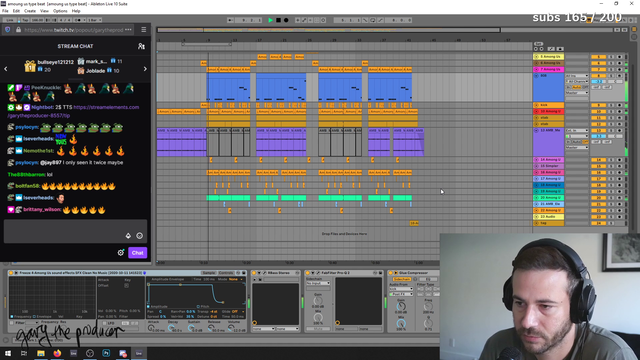Switch Simpler to the Controls tab
Image resolution: width=640 pixels, height=360 pixels.
point(226,273)
